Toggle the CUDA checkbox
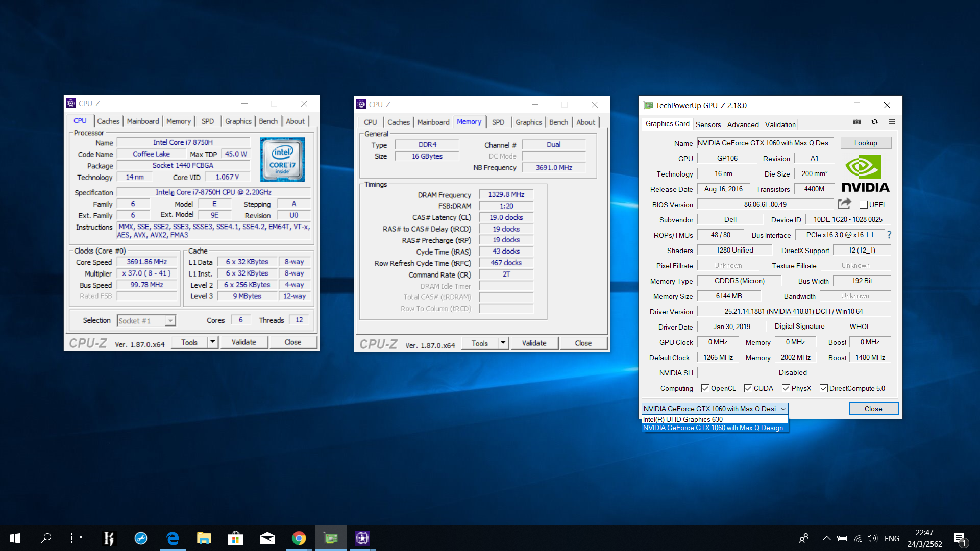Viewport: 980px width, 551px height. coord(748,388)
